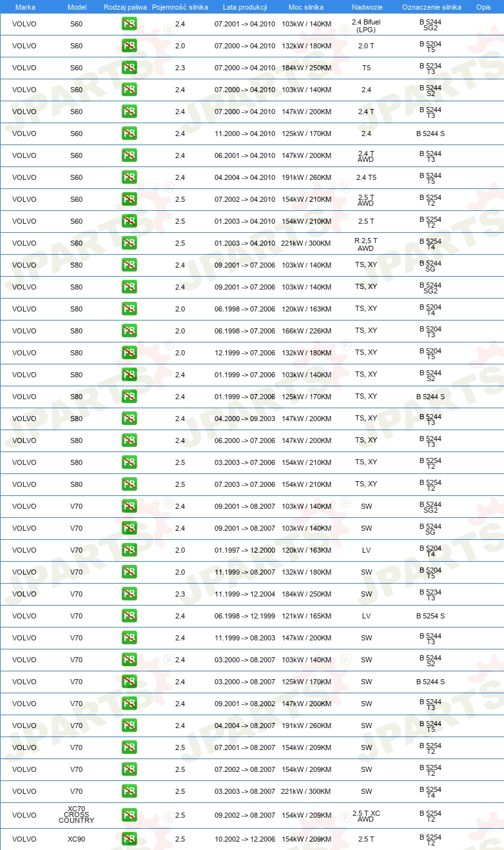Click the Oznaczenie silnika column header

(431, 7)
